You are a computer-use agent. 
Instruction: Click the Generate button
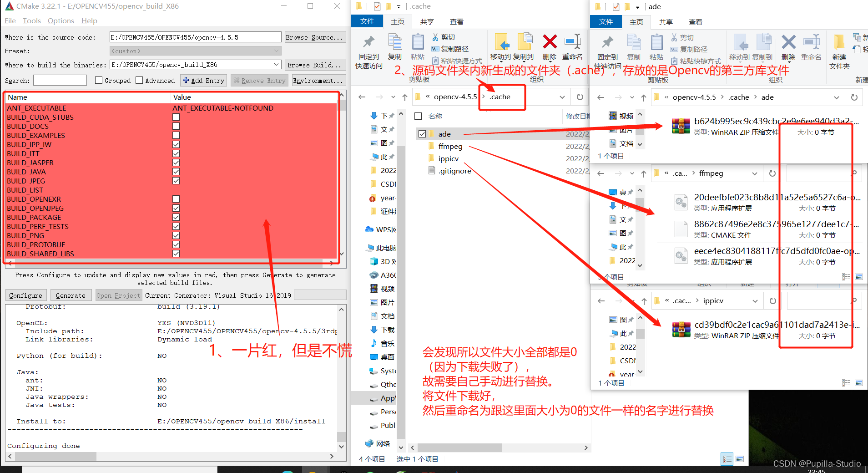71,295
